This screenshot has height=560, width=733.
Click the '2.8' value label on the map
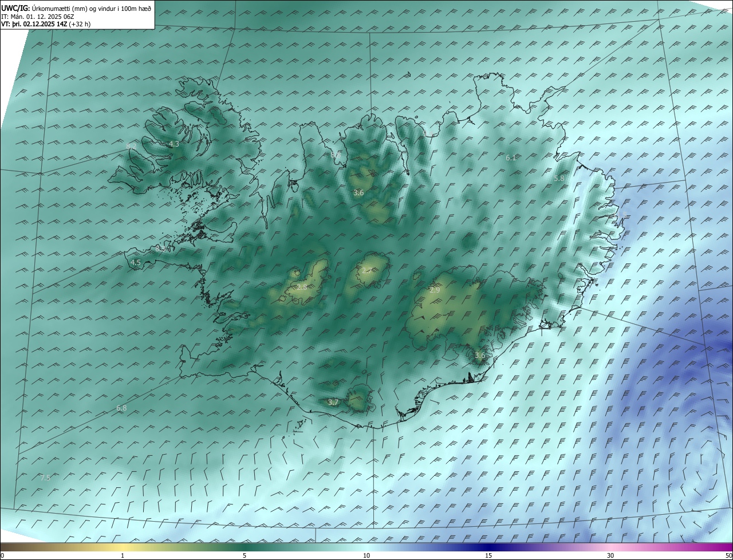tap(302, 287)
